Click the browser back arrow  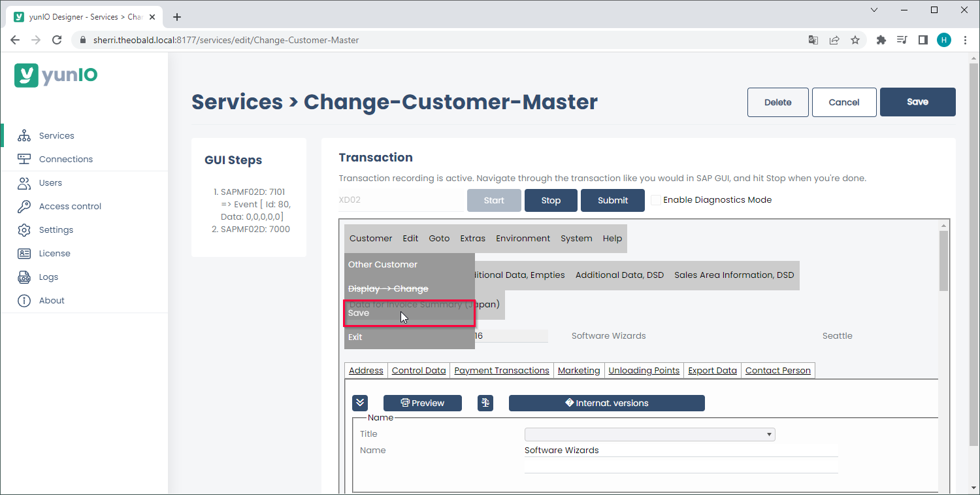click(x=15, y=40)
